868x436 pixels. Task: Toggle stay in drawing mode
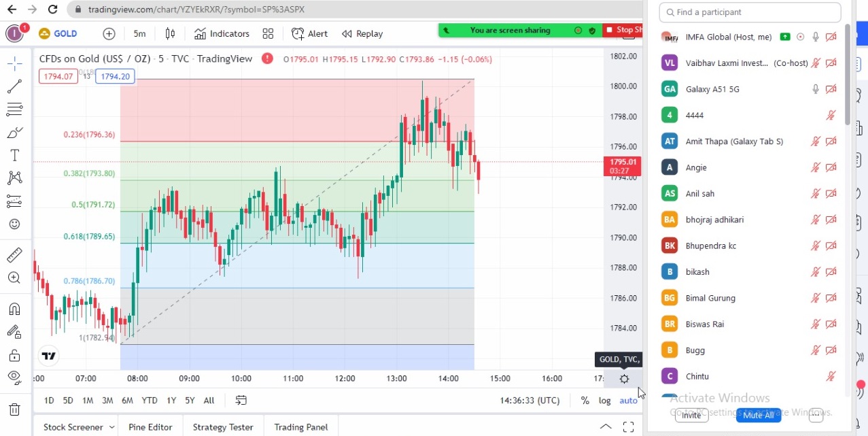tap(14, 332)
